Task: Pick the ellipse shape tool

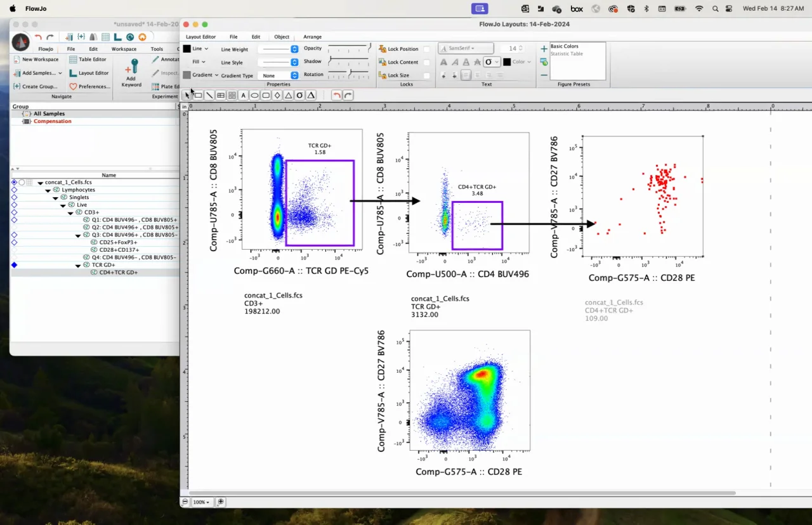Action: point(254,96)
